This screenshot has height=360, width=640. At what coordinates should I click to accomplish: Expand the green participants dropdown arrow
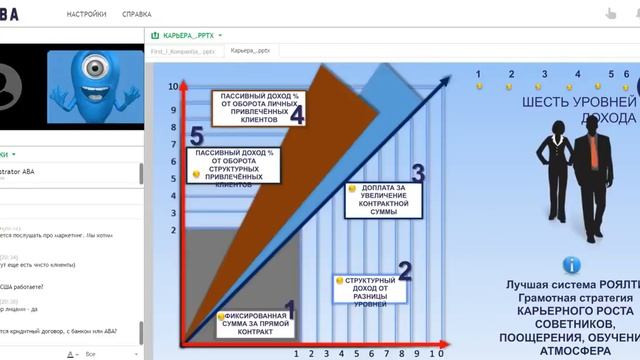14,154
